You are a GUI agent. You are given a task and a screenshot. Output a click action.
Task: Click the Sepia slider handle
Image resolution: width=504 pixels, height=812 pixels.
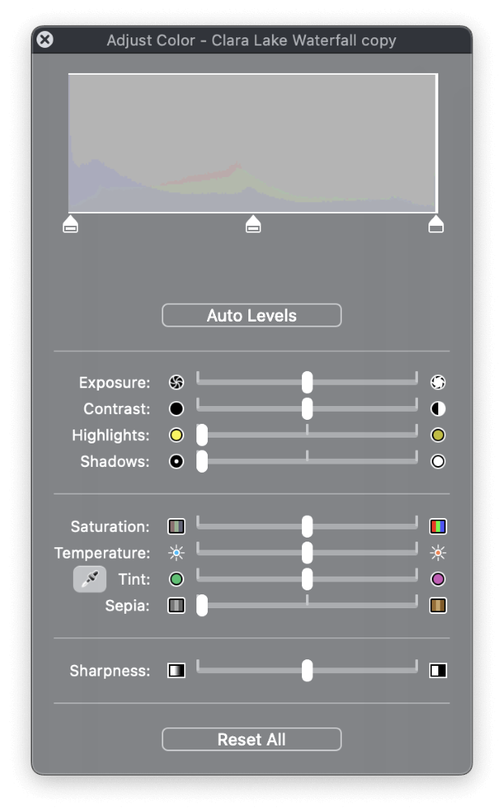(x=202, y=606)
